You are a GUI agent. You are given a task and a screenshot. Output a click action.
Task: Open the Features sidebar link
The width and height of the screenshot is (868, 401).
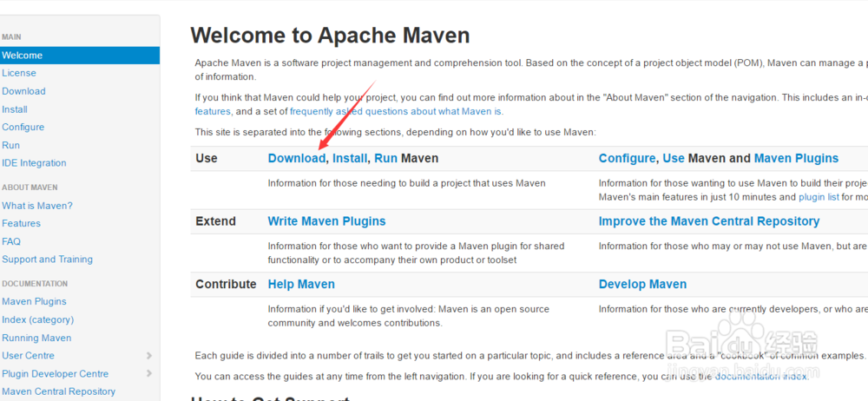(21, 224)
